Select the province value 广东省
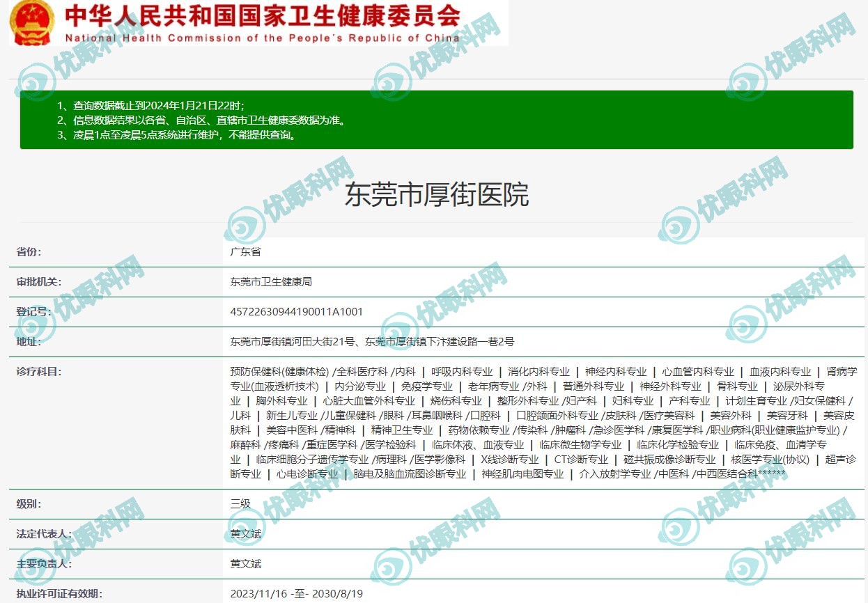This screenshot has height=603, width=868. [x=245, y=252]
